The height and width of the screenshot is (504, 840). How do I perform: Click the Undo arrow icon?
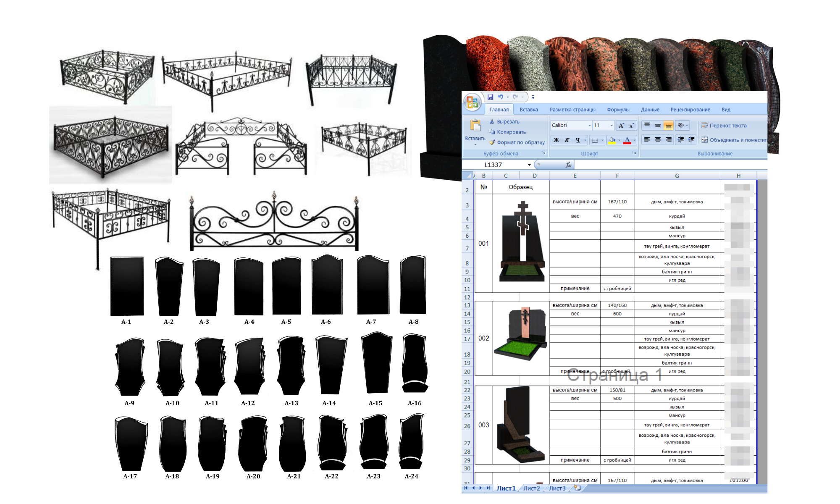coord(501,97)
